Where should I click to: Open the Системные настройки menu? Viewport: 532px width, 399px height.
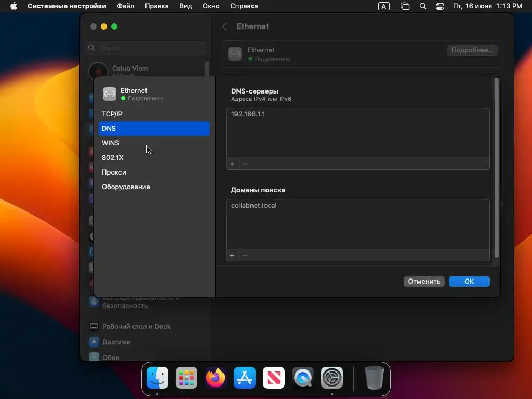click(x=67, y=6)
